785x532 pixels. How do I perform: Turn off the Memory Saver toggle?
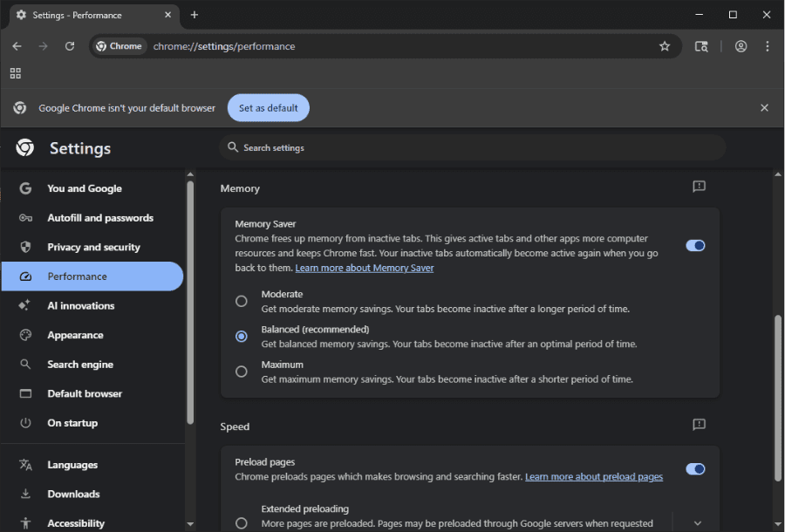695,246
